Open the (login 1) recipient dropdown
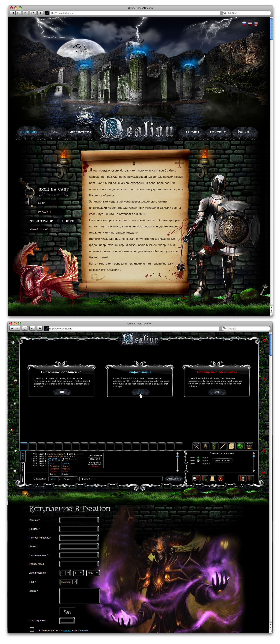 point(70,479)
